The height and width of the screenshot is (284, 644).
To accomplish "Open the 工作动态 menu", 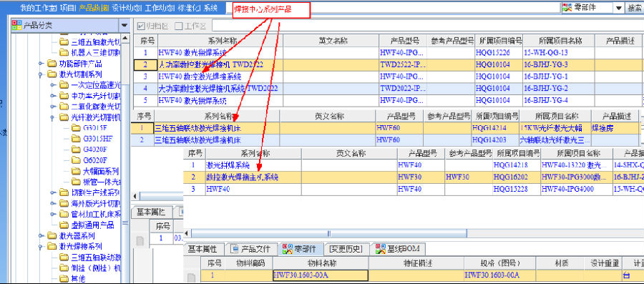I will [x=160, y=7].
